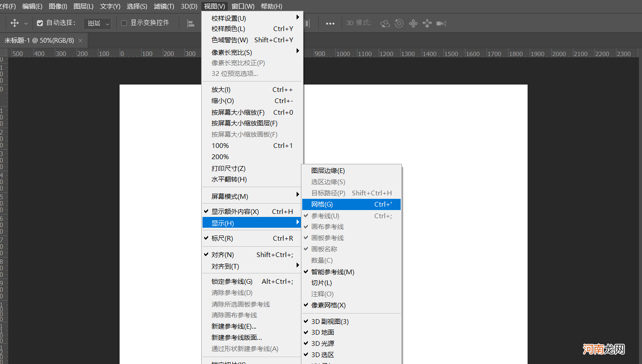Click the align left edges icon
The width and height of the screenshot is (642, 364).
pos(190,23)
